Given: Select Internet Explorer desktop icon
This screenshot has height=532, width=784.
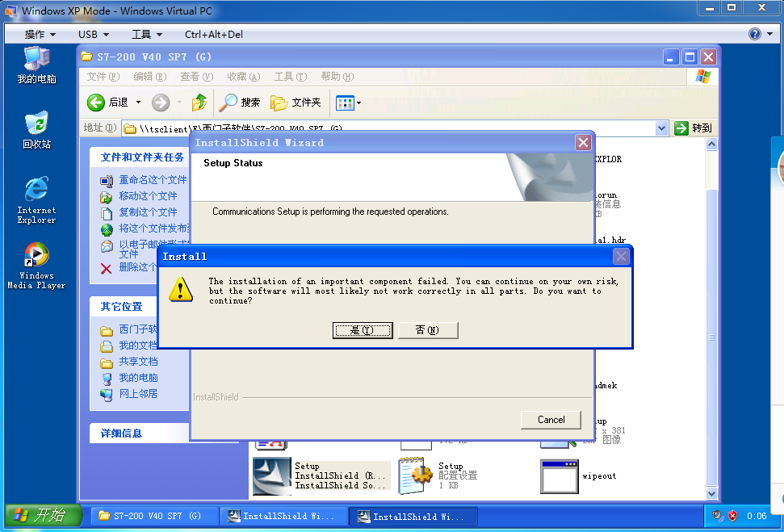Looking at the screenshot, I should tap(36, 200).
